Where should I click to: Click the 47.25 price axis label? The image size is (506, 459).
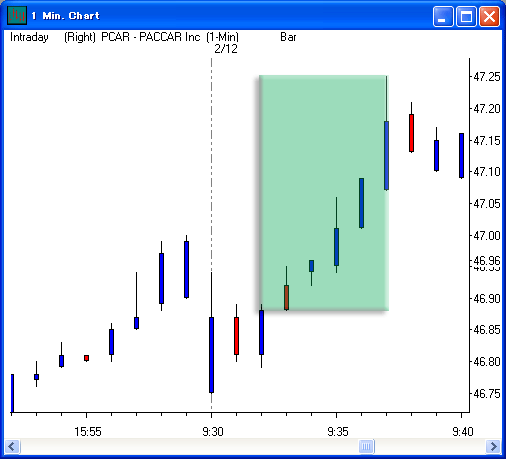(487, 77)
